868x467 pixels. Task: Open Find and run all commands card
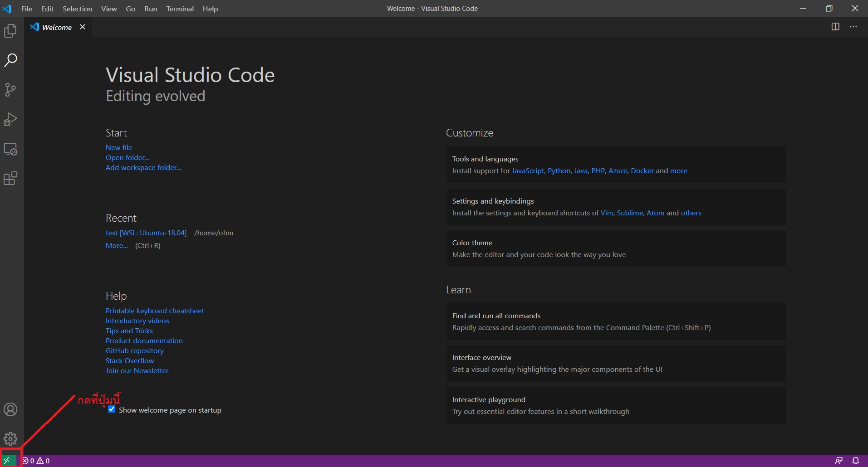click(616, 322)
